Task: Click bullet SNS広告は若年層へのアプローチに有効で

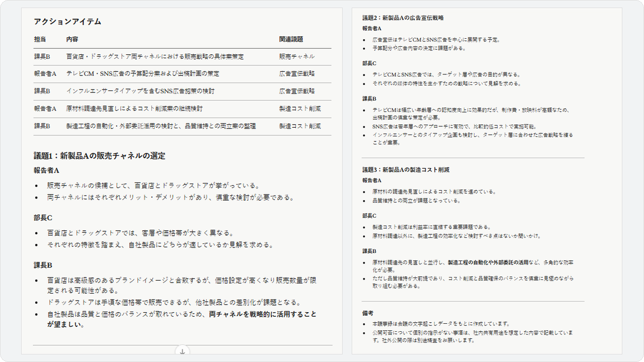Action: (x=455, y=126)
